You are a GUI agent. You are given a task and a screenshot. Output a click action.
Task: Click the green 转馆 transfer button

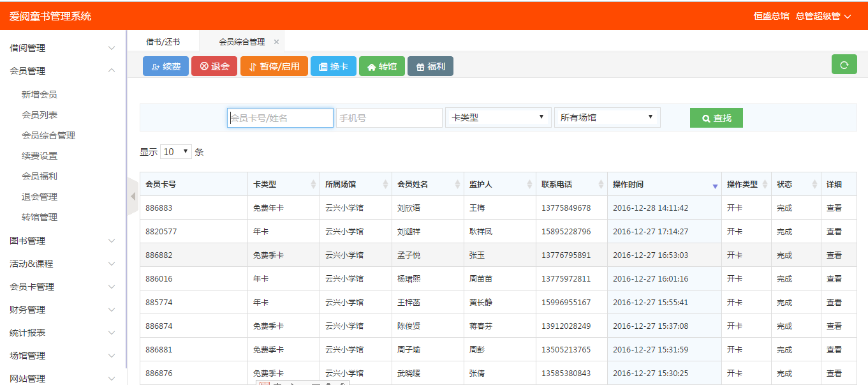pyautogui.click(x=382, y=66)
